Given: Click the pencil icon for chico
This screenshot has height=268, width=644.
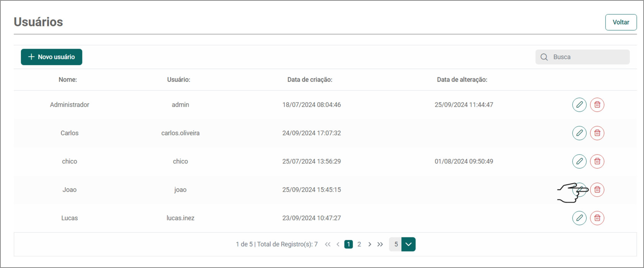Looking at the screenshot, I should pos(579,161).
